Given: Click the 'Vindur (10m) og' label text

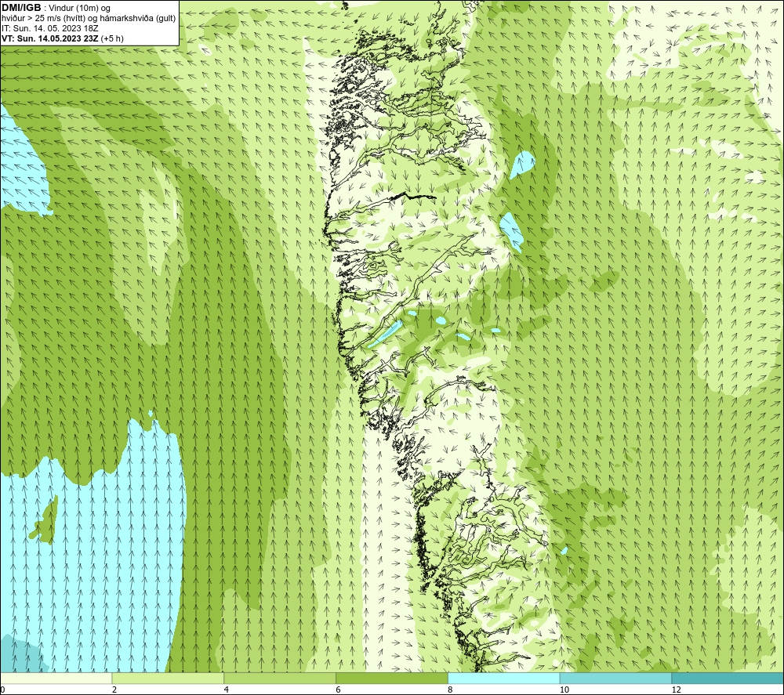Looking at the screenshot, I should (x=80, y=8).
